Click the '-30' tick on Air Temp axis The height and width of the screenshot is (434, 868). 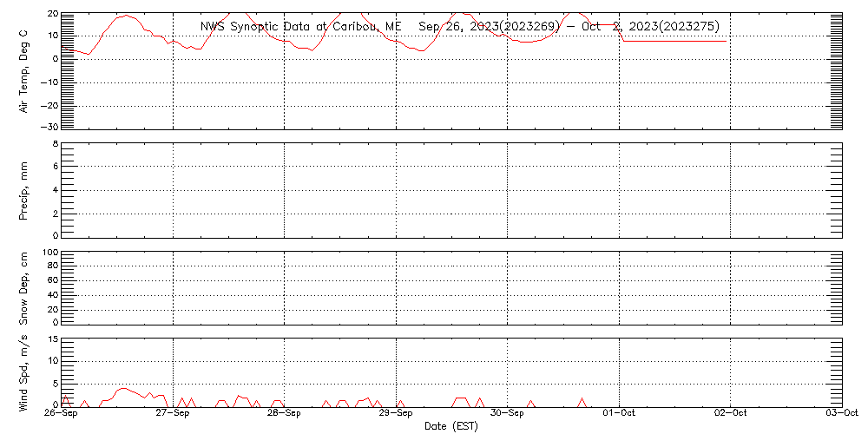[x=48, y=127]
